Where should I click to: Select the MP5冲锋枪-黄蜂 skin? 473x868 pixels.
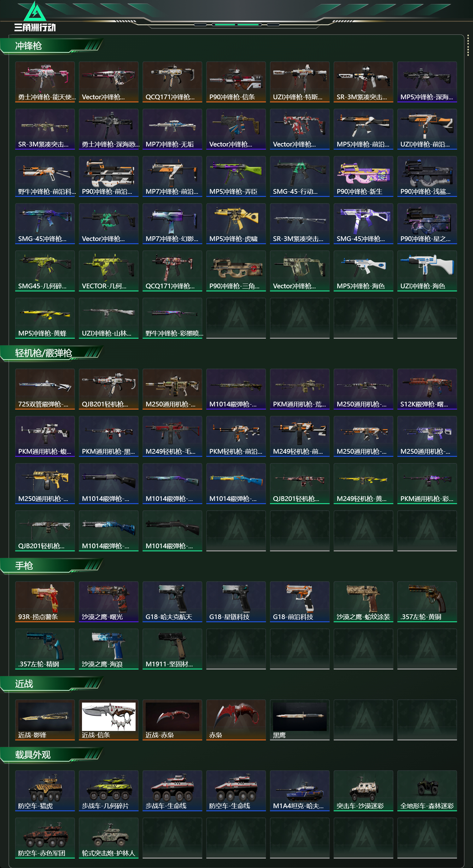45,318
